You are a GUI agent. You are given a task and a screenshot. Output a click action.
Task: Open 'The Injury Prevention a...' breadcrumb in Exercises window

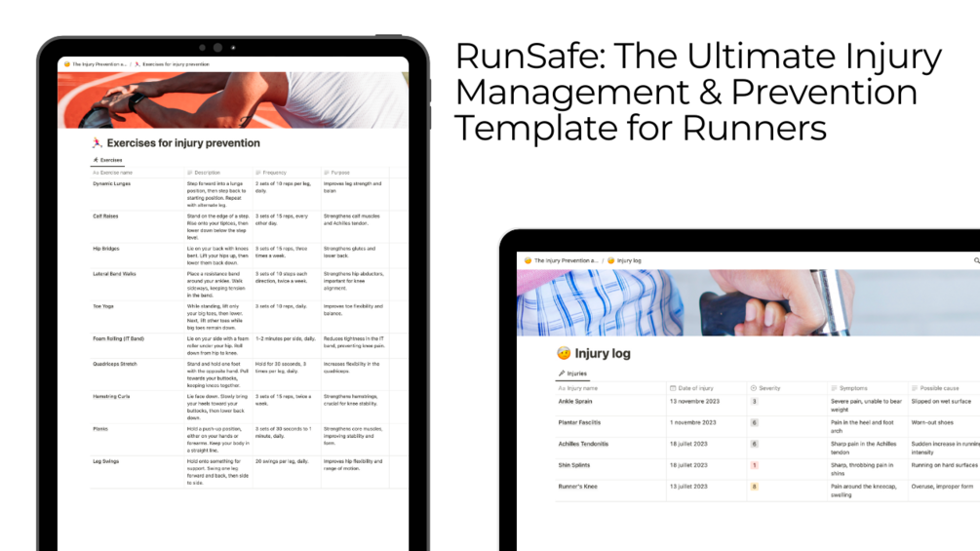[x=96, y=64]
